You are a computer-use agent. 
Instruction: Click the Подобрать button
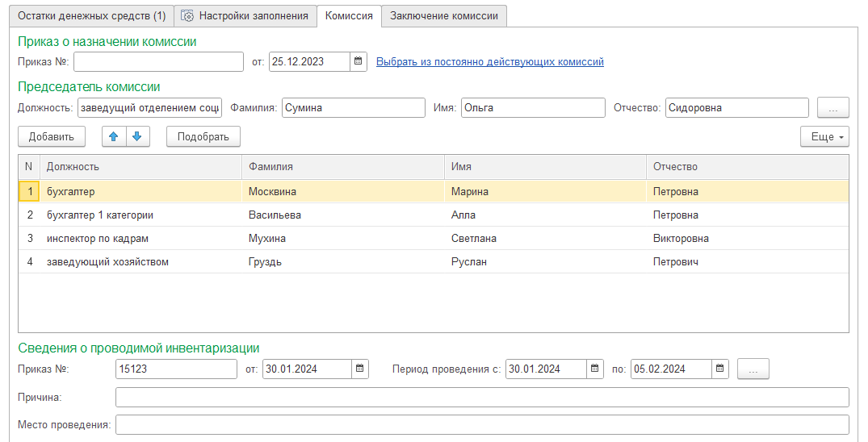[x=203, y=136]
